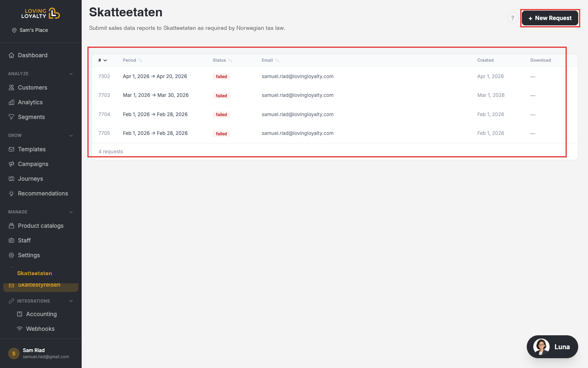Click created date Apr 1, 2026
This screenshot has width=588, height=368.
pos(490,76)
